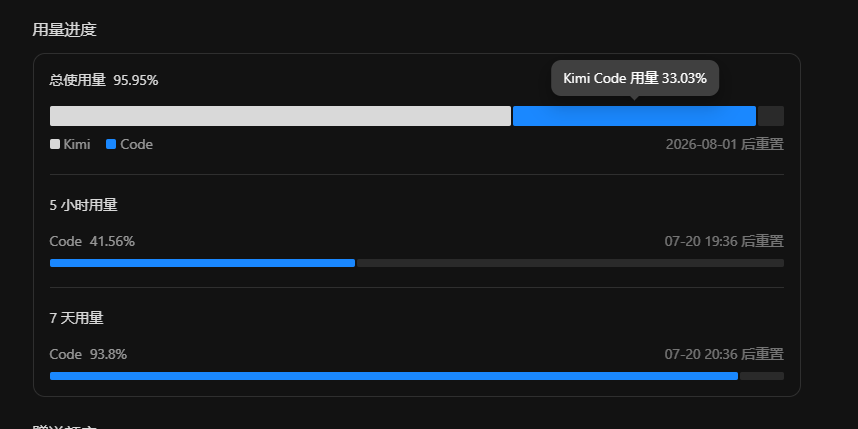Viewport: 858px width, 429px height.
Task: Click the empty end of 7-day usage bar
Action: click(762, 376)
